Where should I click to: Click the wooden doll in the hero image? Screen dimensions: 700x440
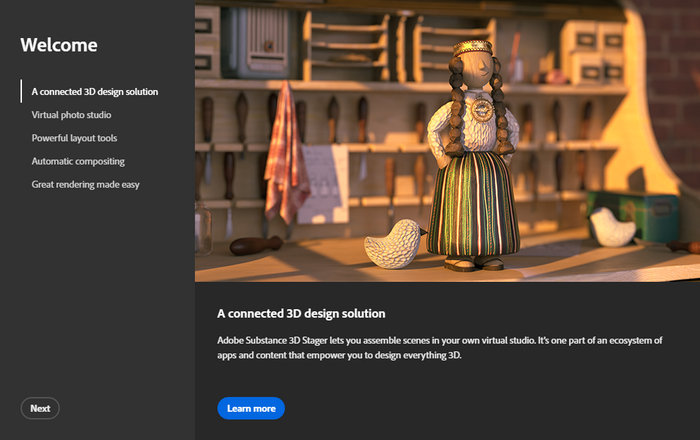tap(473, 154)
